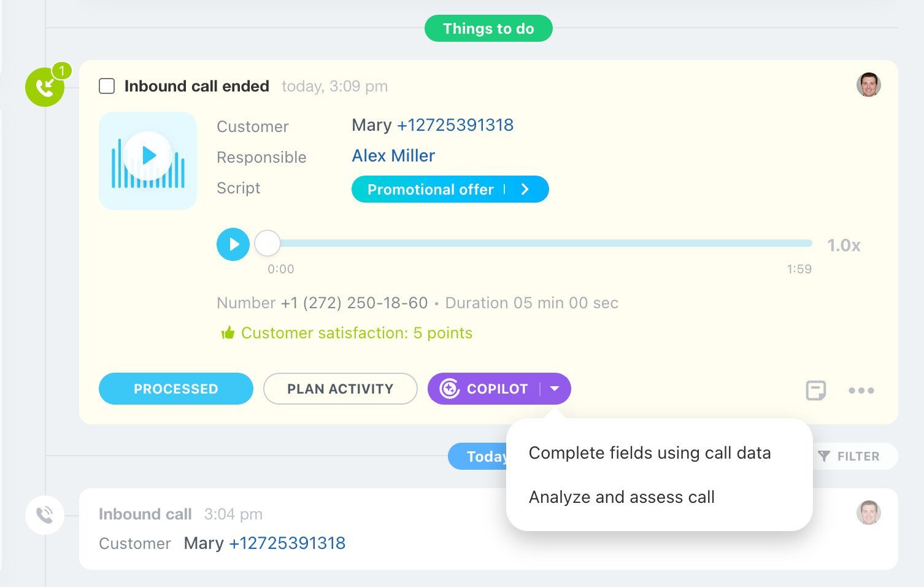Click the note icon in the call card

point(815,390)
